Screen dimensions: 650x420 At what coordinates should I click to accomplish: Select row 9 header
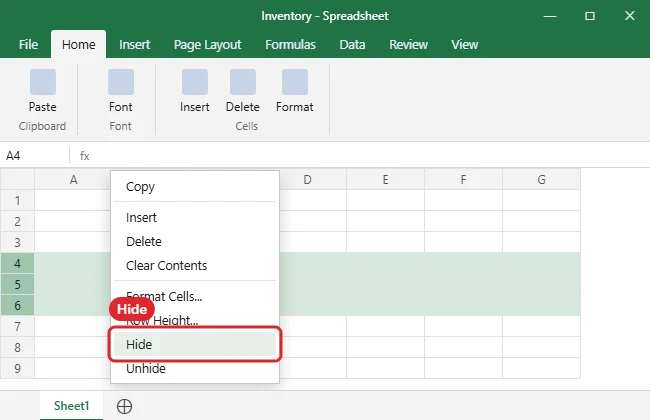tap(17, 368)
